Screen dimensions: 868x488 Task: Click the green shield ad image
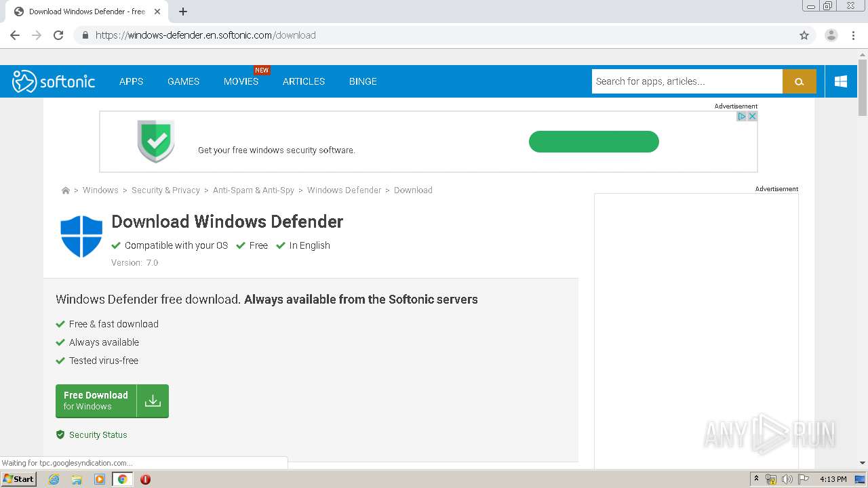(x=156, y=141)
